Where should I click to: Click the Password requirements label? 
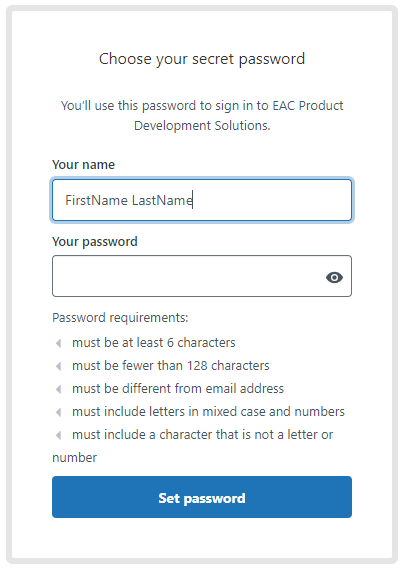pyautogui.click(x=120, y=318)
